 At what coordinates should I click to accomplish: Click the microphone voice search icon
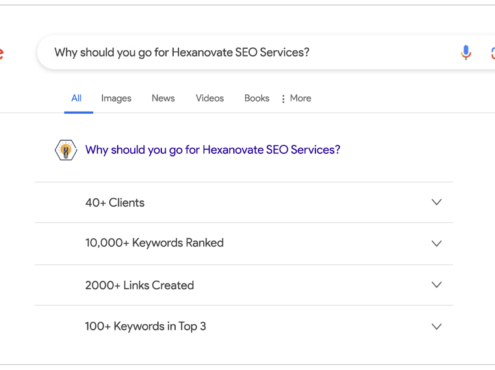click(x=466, y=52)
